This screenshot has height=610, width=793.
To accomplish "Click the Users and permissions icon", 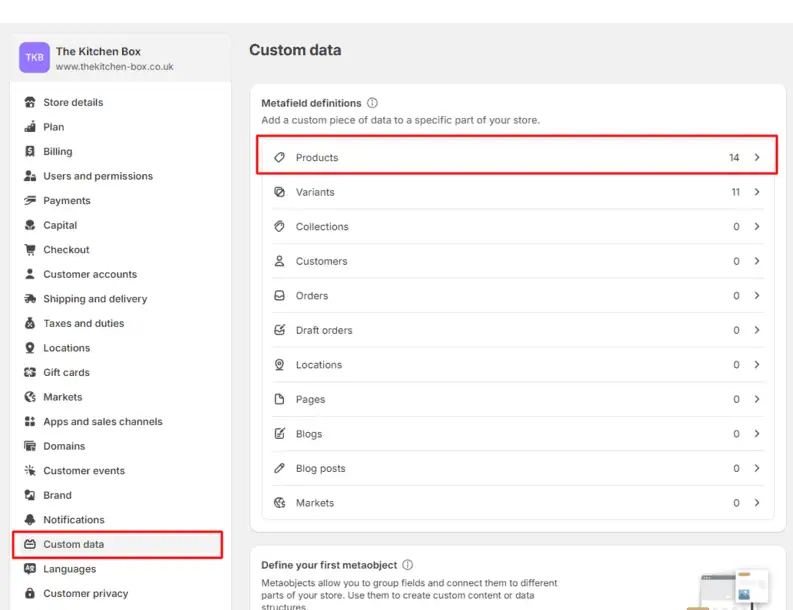I will click(x=30, y=176).
